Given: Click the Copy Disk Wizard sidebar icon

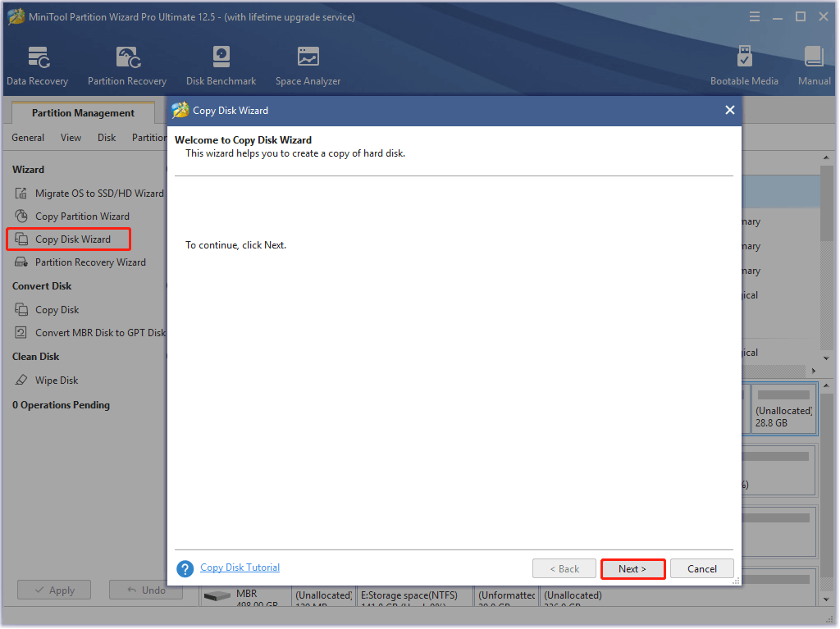Looking at the screenshot, I should click(x=21, y=239).
